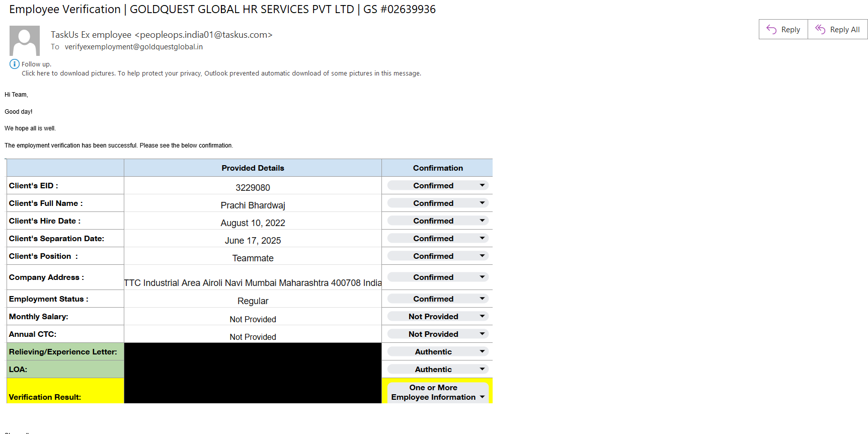The height and width of the screenshot is (434, 868).
Task: Open the Relieving/Experience Letter Authentic dropdown
Action: pos(438,351)
